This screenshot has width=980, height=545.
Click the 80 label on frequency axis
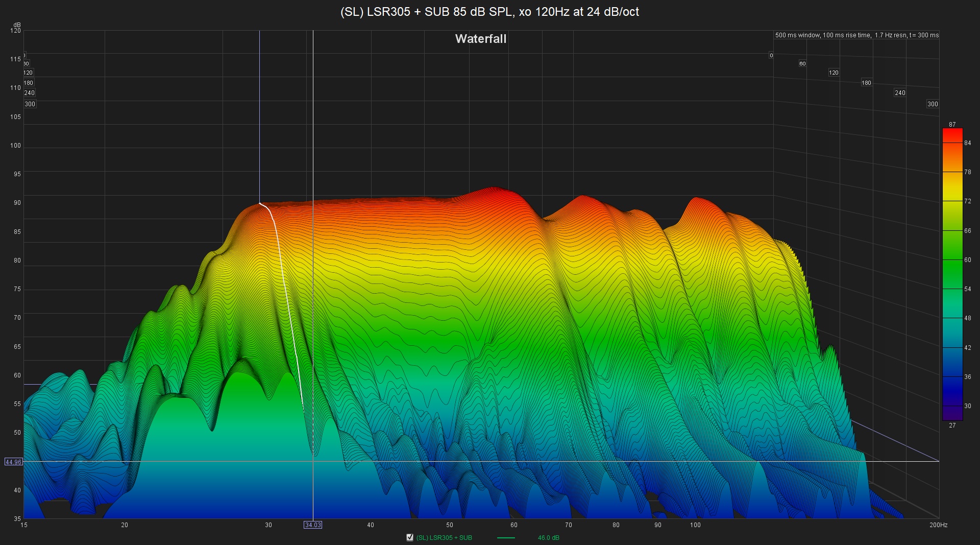coord(616,525)
